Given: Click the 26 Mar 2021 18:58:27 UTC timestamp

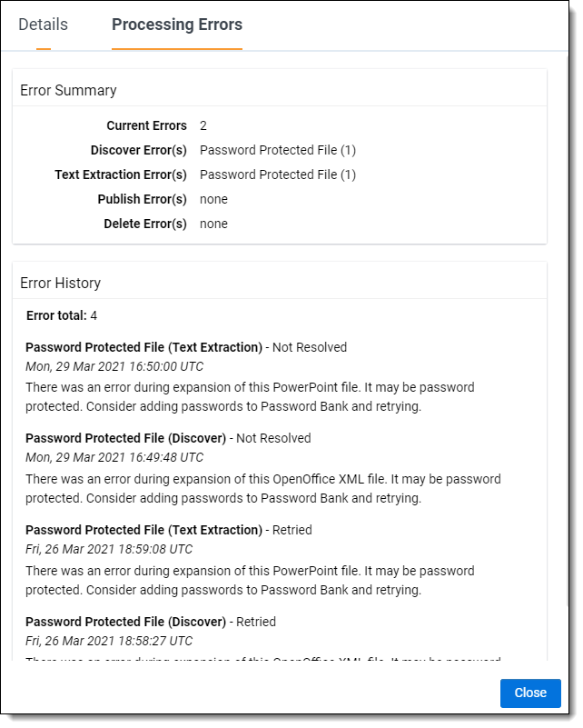Looking at the screenshot, I should coord(109,641).
